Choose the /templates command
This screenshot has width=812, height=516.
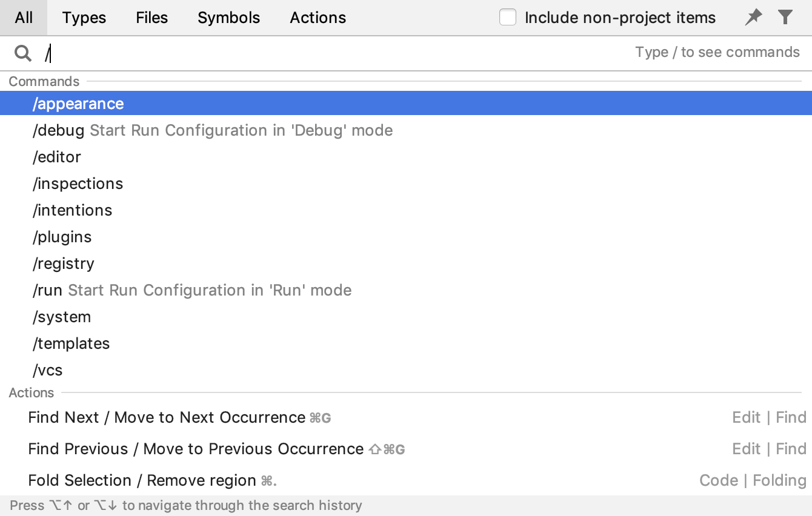pos(71,343)
